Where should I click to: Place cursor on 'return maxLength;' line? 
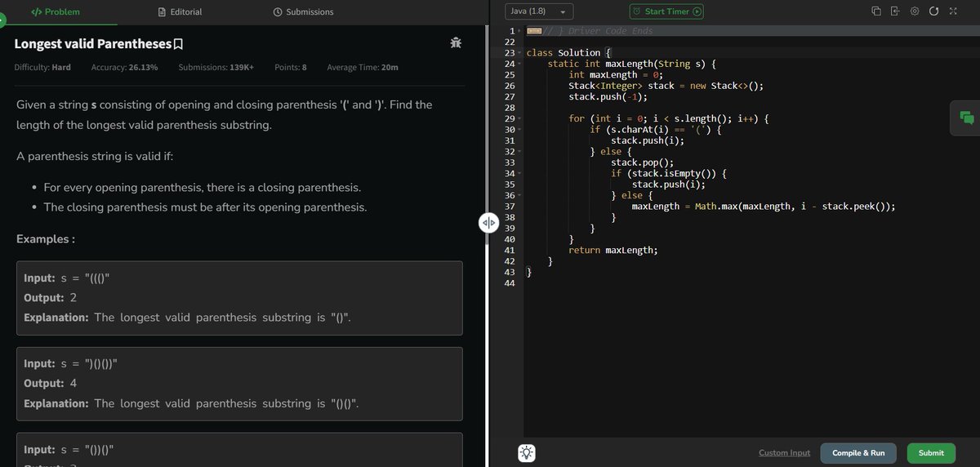(612, 251)
